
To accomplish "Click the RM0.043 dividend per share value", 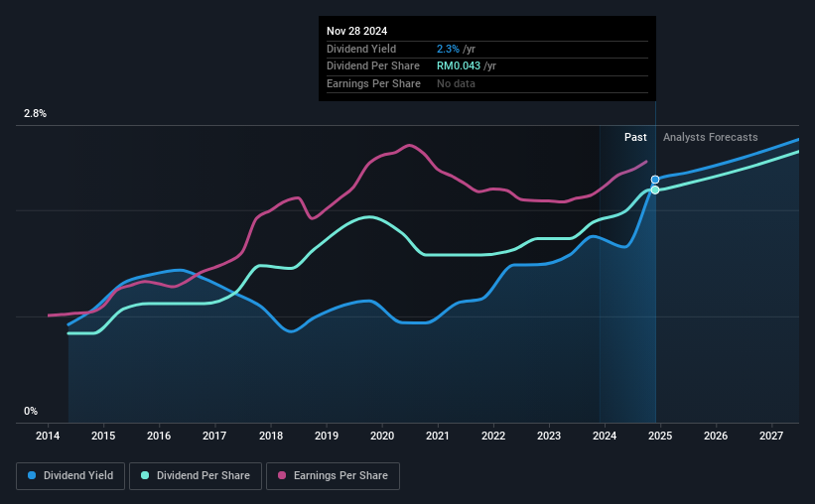I will 459,66.
